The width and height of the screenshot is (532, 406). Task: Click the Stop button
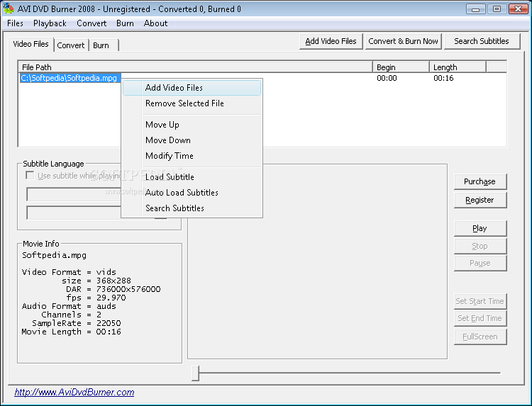click(480, 246)
